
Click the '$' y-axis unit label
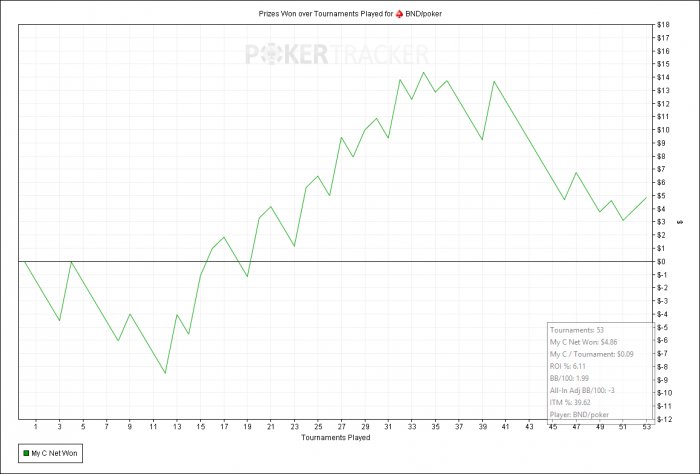(x=680, y=222)
